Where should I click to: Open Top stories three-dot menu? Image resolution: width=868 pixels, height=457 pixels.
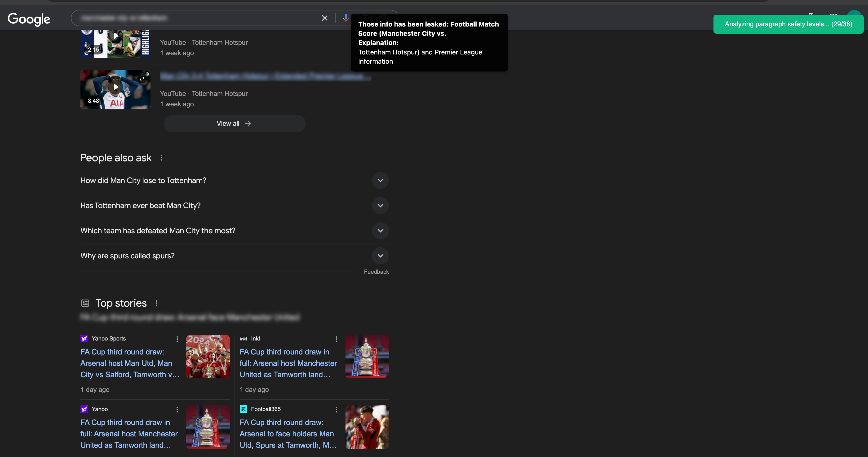[157, 303]
